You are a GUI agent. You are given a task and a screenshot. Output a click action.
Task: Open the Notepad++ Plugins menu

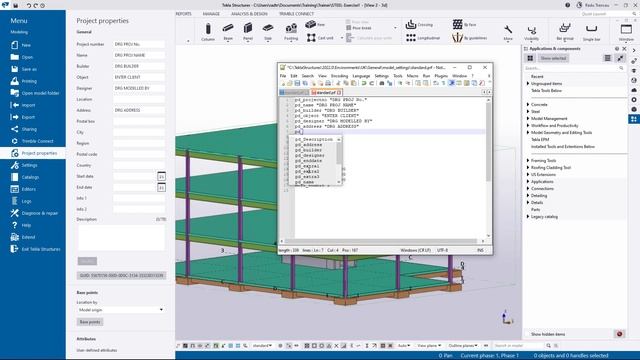[441, 76]
